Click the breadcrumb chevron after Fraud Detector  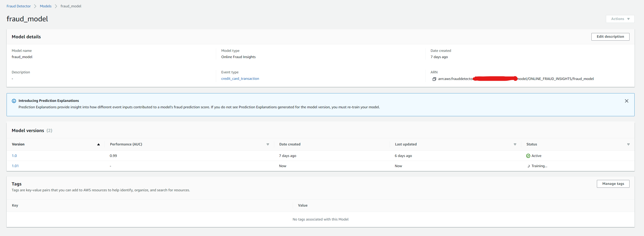point(35,6)
